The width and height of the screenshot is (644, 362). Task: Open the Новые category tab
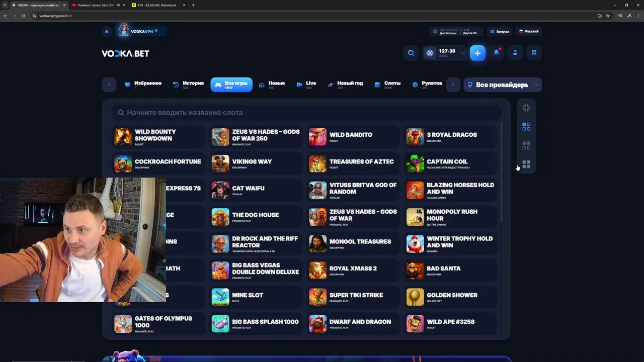click(x=272, y=84)
